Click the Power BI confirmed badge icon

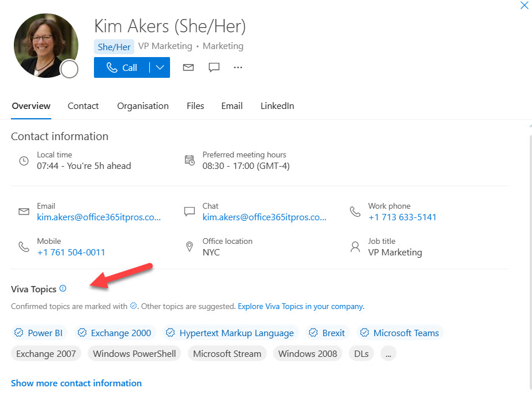pyautogui.click(x=18, y=333)
